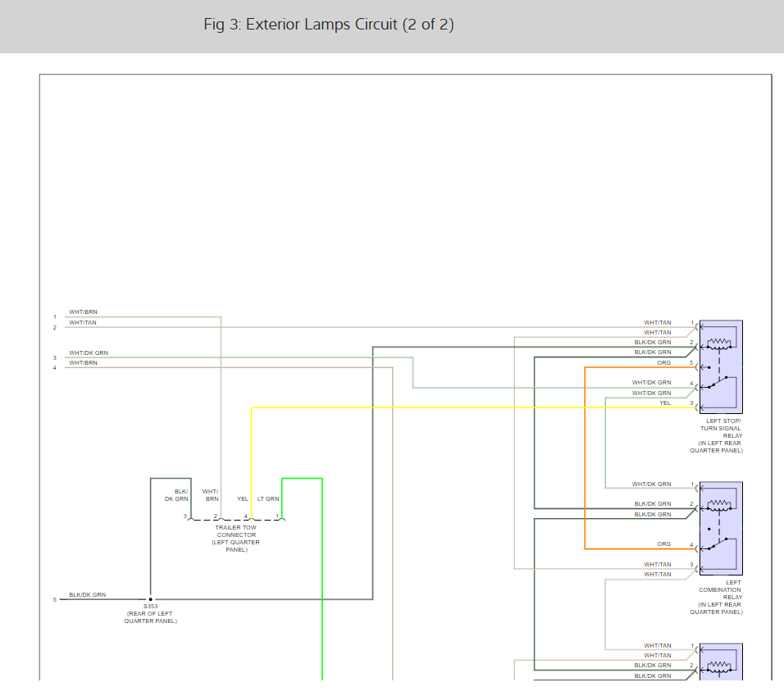Viewport: 784px width, 696px height.
Task: Click the partially visible relay symbol at bottom
Action: click(x=720, y=662)
